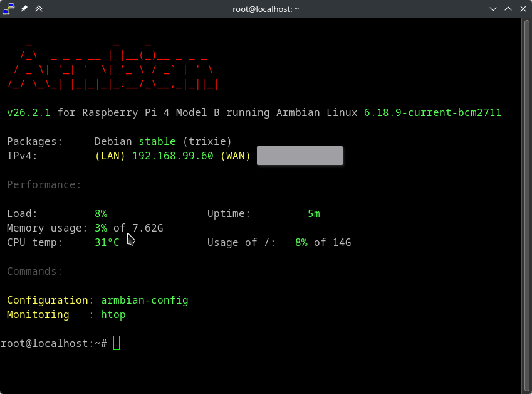The image size is (532, 394).
Task: Click the Memory usage 3% value
Action: click(x=100, y=228)
